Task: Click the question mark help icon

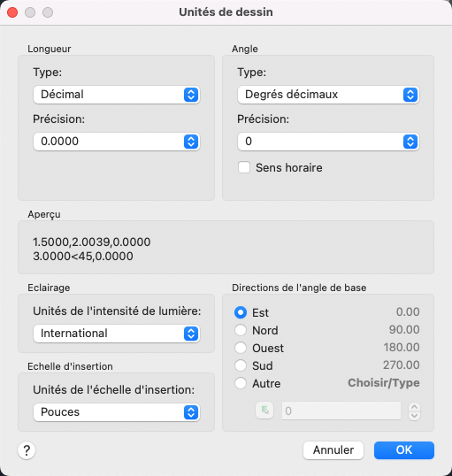Action: pos(27,450)
